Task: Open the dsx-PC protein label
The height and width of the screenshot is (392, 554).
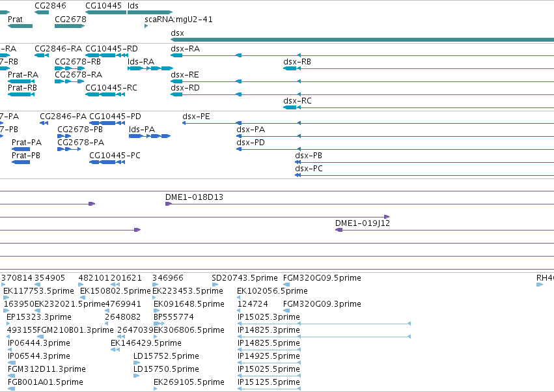Action: pos(309,169)
